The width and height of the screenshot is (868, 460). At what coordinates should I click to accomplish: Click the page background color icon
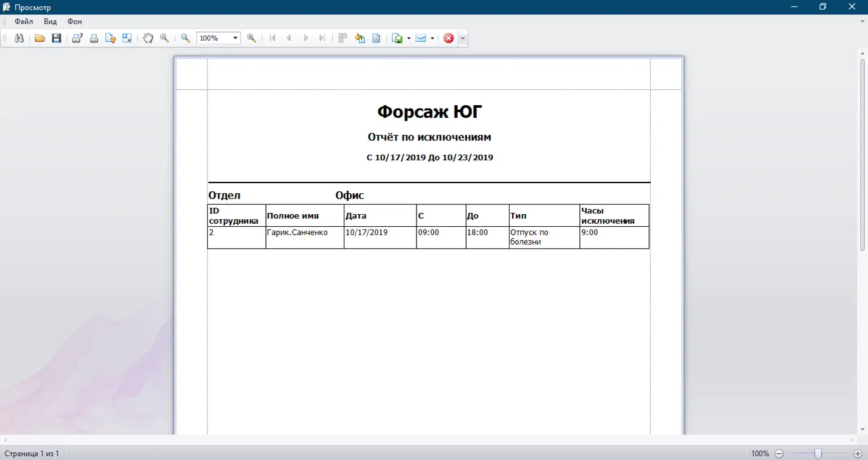click(360, 38)
